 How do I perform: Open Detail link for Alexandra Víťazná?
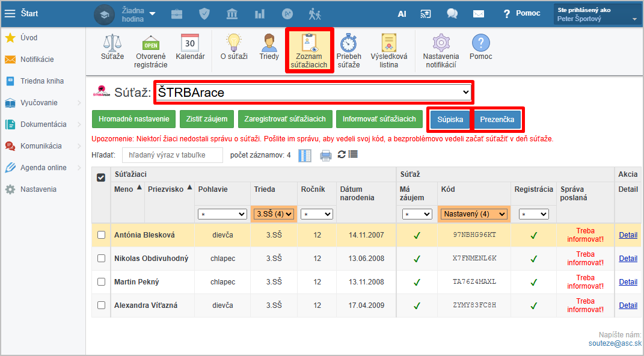[628, 305]
